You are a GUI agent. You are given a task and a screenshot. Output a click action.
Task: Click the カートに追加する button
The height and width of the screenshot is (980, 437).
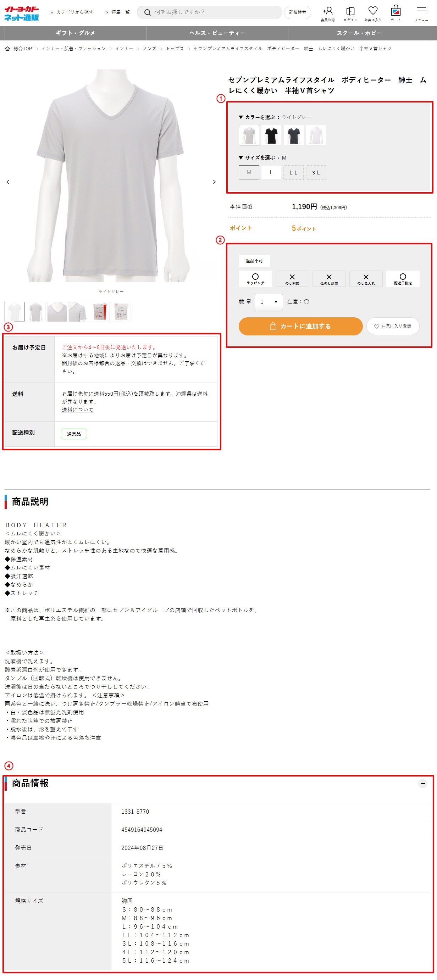coord(300,326)
